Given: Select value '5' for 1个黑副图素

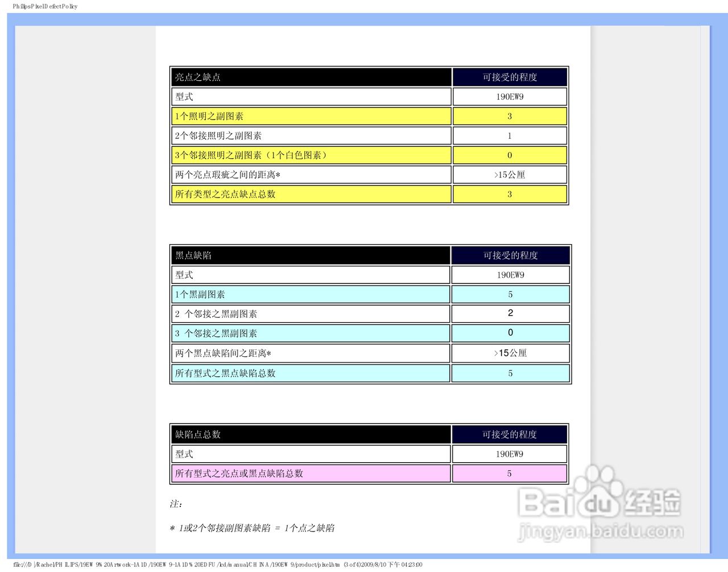Looking at the screenshot, I should [x=510, y=294].
